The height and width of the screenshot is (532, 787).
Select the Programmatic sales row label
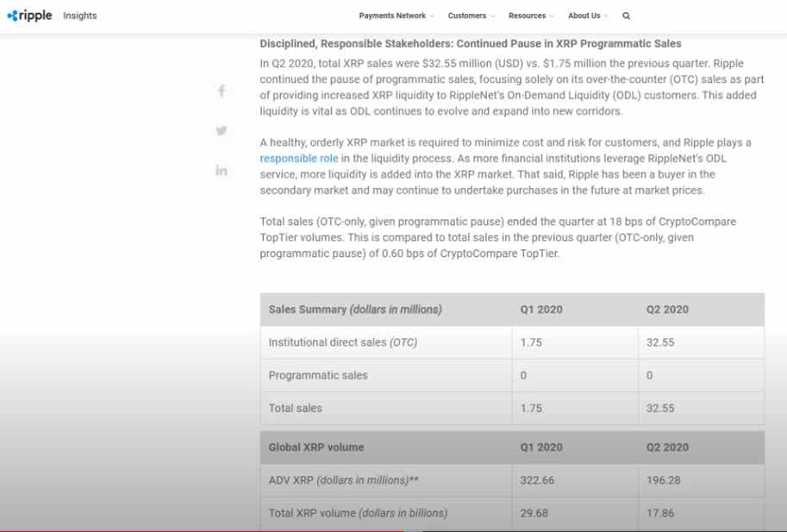pos(318,375)
